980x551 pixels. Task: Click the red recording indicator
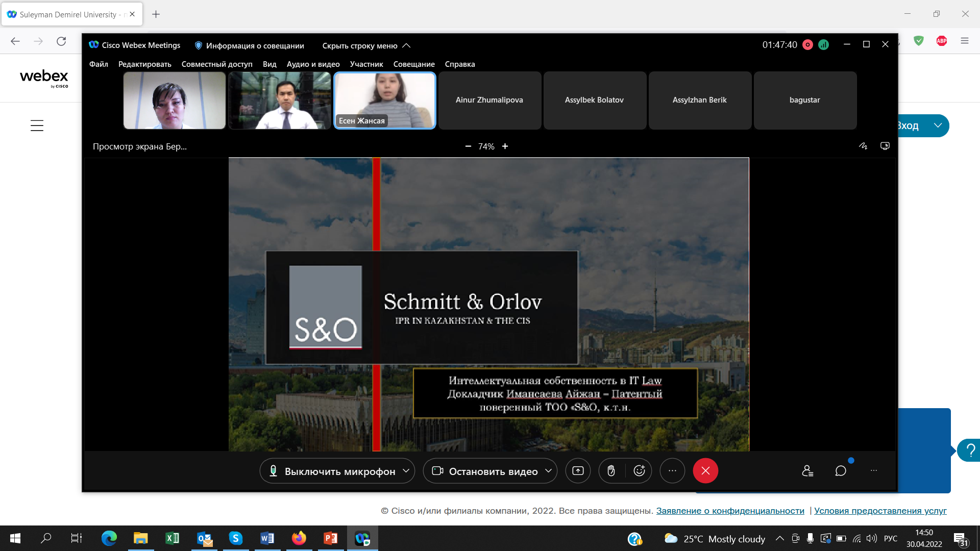pyautogui.click(x=807, y=45)
